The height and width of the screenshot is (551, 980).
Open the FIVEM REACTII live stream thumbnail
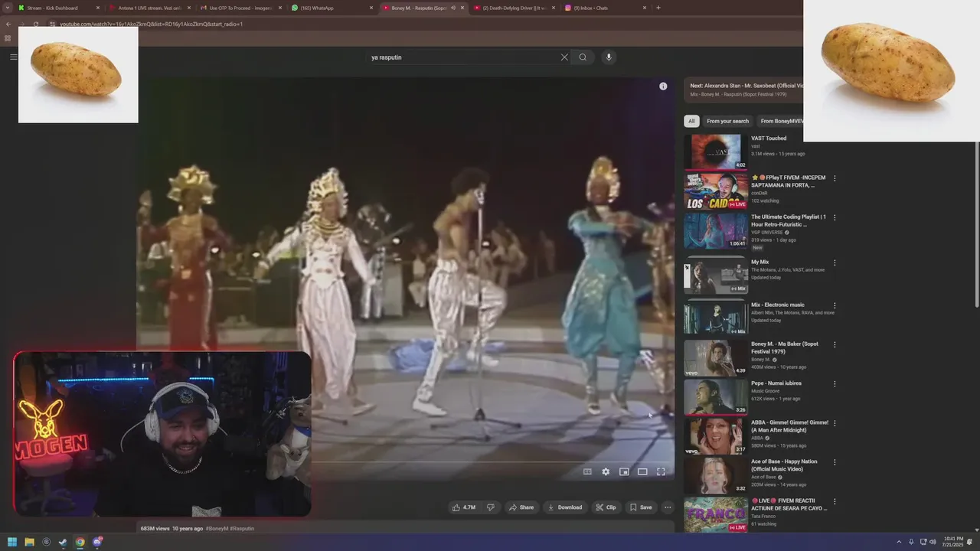click(x=715, y=514)
